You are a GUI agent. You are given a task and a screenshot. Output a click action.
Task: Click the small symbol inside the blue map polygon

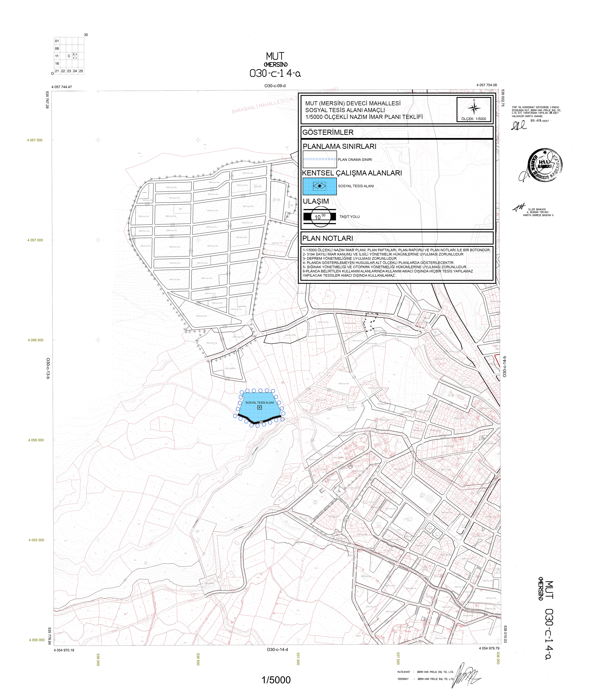tap(259, 407)
